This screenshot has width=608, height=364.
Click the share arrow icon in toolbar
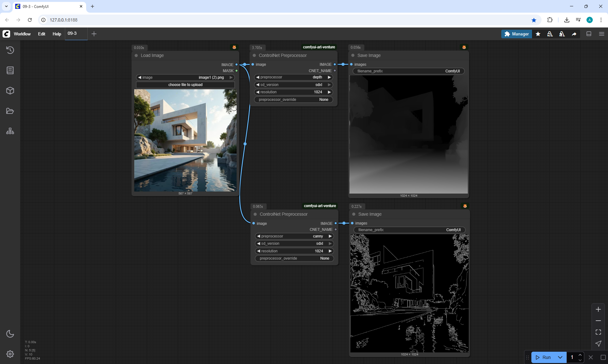pos(574,34)
